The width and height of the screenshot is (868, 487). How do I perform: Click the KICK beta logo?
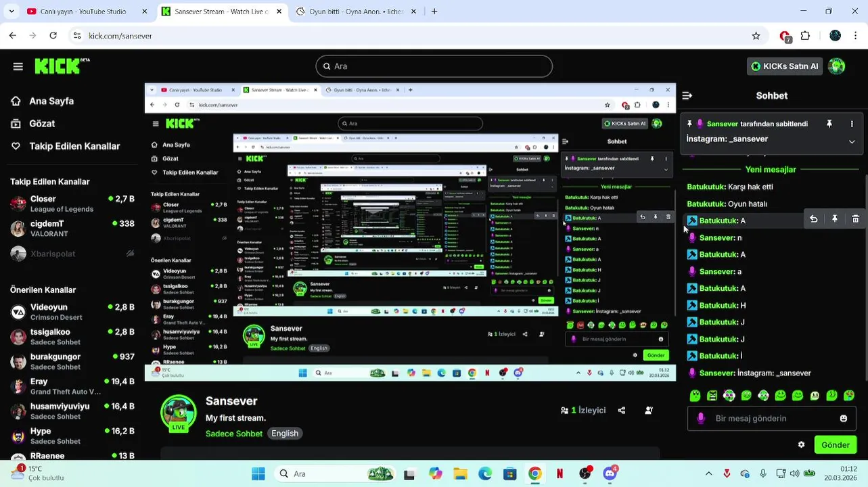(62, 66)
